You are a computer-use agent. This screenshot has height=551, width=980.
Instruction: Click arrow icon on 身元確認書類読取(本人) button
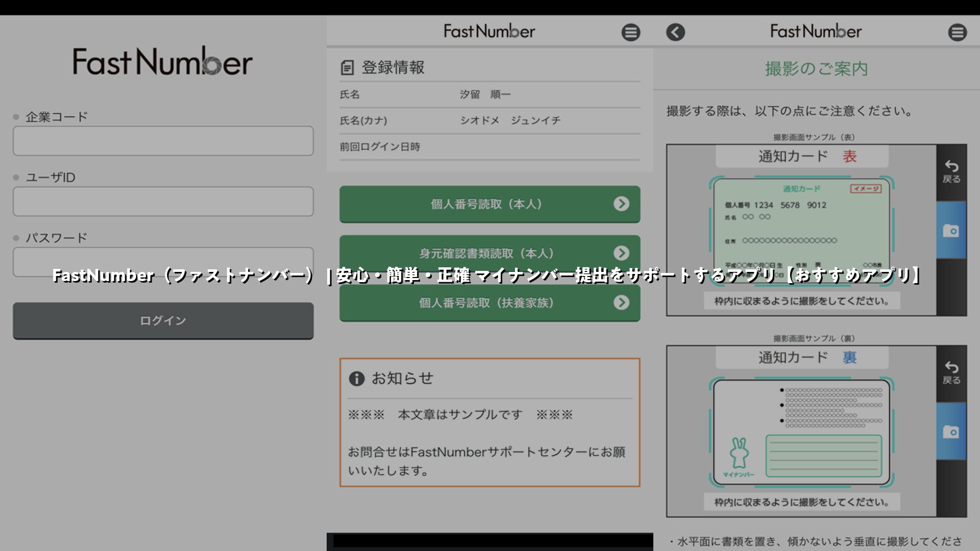coord(621,253)
